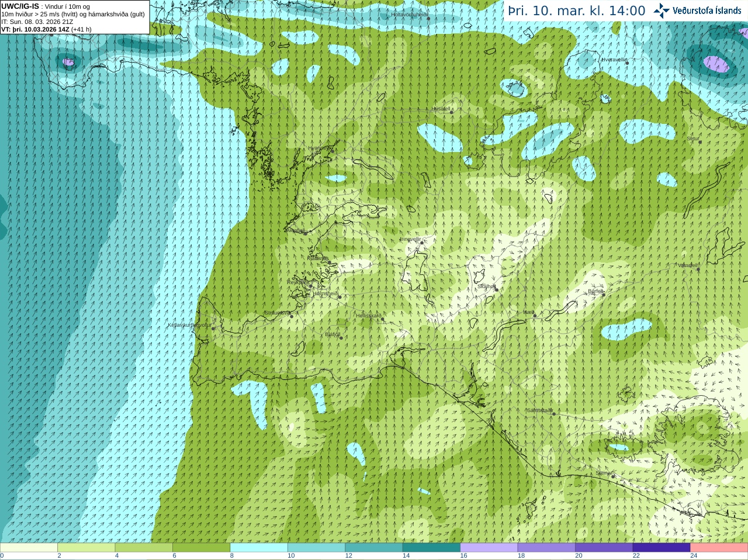Click the Keflavíkurflugvöllur station label

[x=190, y=325]
